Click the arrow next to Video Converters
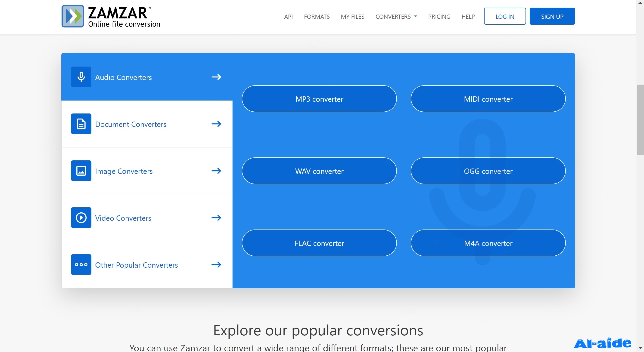 (x=216, y=218)
